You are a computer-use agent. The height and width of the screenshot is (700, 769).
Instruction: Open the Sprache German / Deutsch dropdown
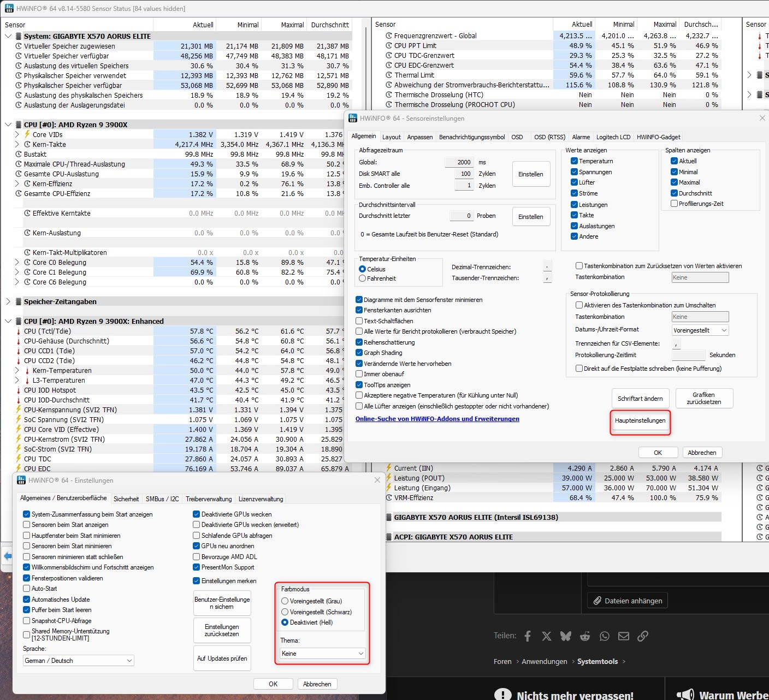(x=79, y=661)
